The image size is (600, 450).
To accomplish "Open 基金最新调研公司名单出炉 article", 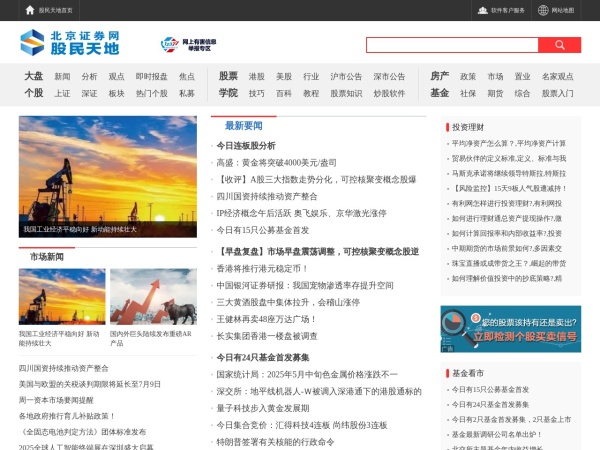I will (x=497, y=434).
